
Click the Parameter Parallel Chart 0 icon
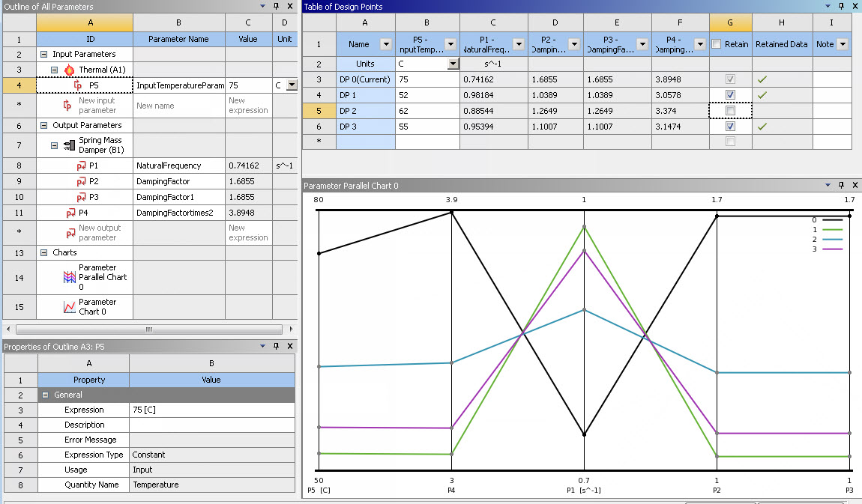coord(70,277)
